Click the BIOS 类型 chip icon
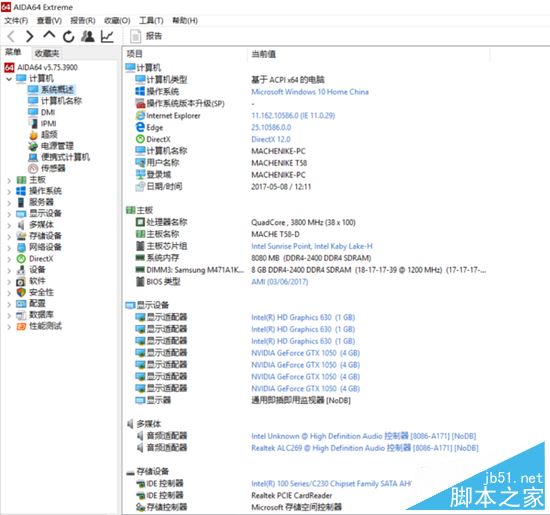Image resolution: width=550 pixels, height=515 pixels. pos(140,281)
